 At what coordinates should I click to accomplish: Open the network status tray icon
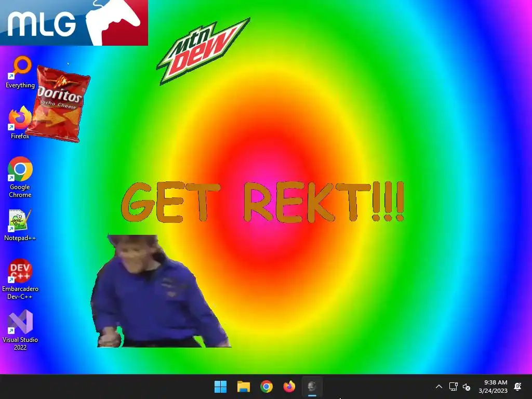(x=453, y=387)
